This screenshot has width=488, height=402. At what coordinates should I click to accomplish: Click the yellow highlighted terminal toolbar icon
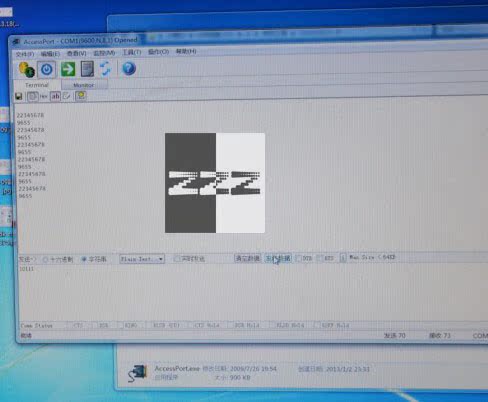pyautogui.click(x=81, y=96)
